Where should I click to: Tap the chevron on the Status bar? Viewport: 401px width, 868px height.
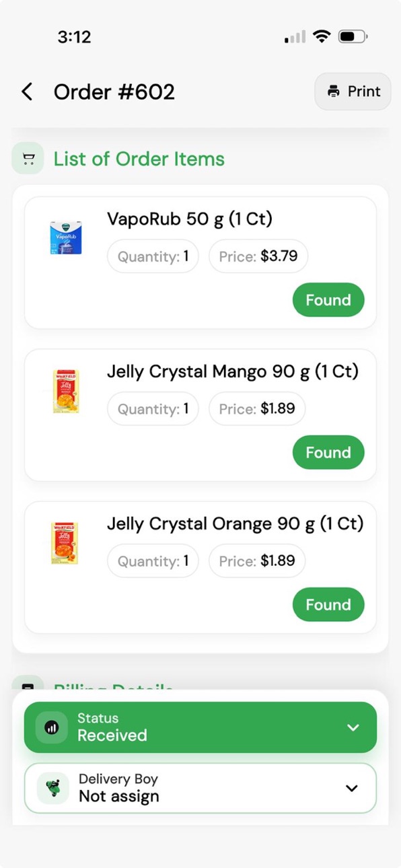point(353,727)
